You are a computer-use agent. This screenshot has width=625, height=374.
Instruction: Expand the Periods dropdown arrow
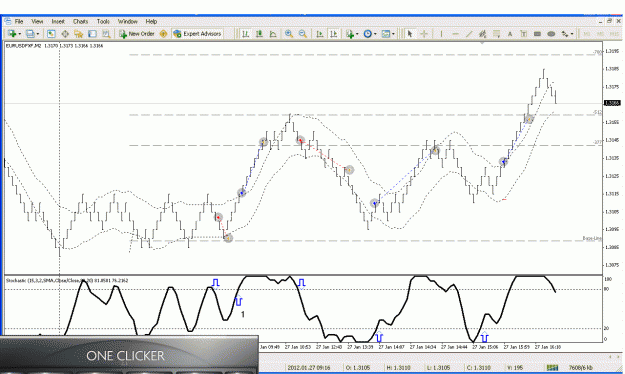pos(375,34)
